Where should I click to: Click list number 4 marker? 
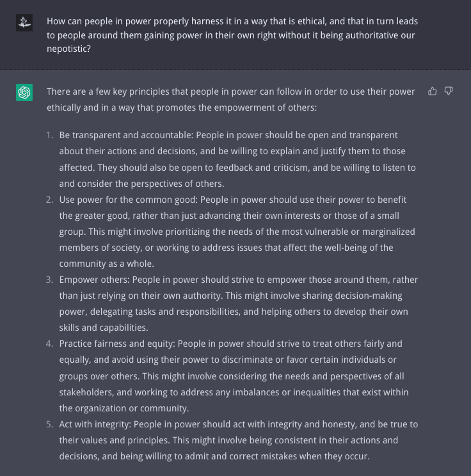click(x=49, y=344)
